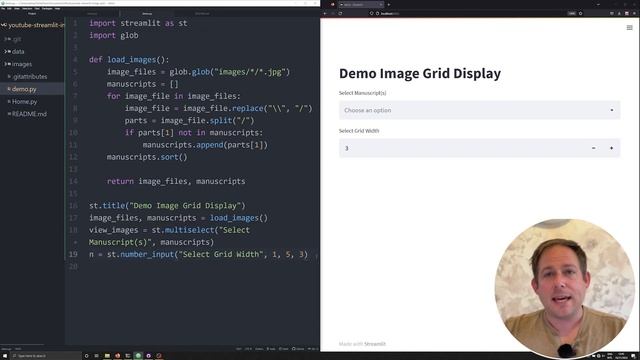
Task: Click the multiselect dropdown arrow
Action: [x=611, y=110]
